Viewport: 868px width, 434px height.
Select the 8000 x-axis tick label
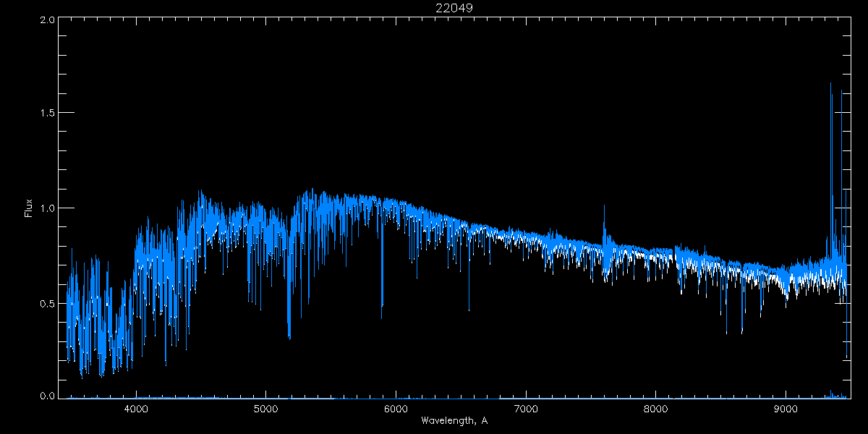coord(656,409)
